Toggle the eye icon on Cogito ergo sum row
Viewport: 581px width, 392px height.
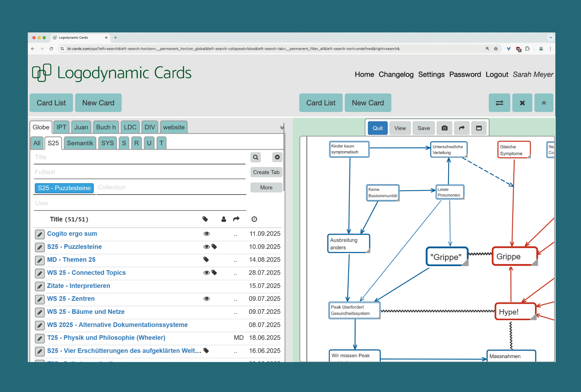click(206, 234)
